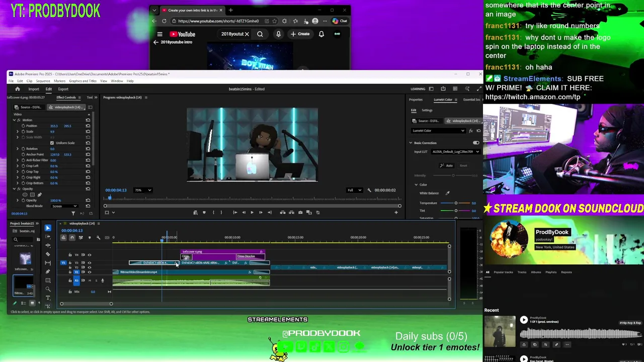
Task: Open the Program monitor button editor plus
Action: pyautogui.click(x=396, y=212)
